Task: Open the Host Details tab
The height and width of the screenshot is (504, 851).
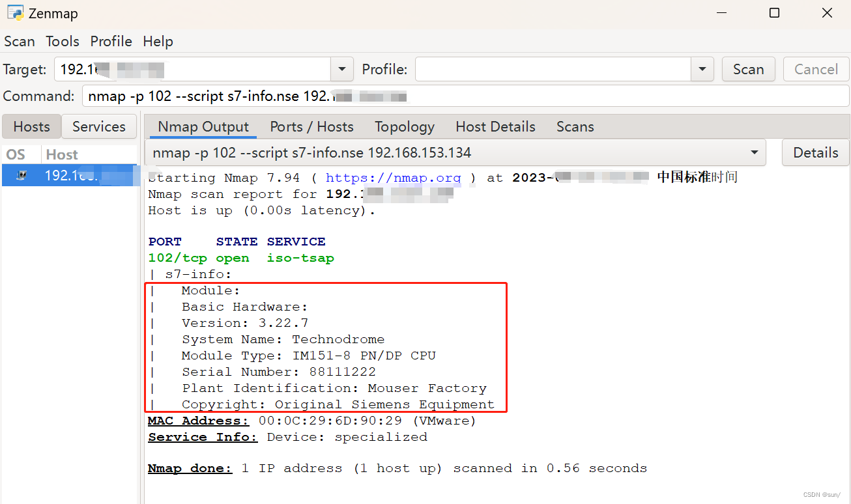Action: coord(495,126)
